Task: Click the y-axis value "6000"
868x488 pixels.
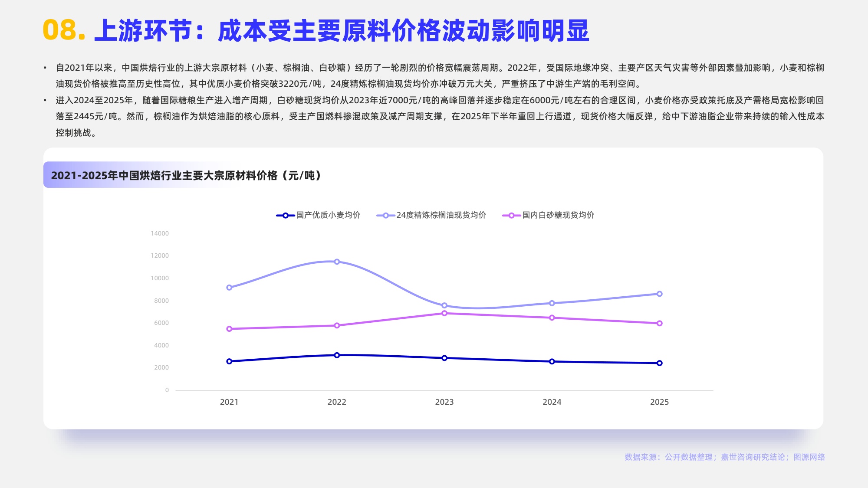Action: [161, 323]
